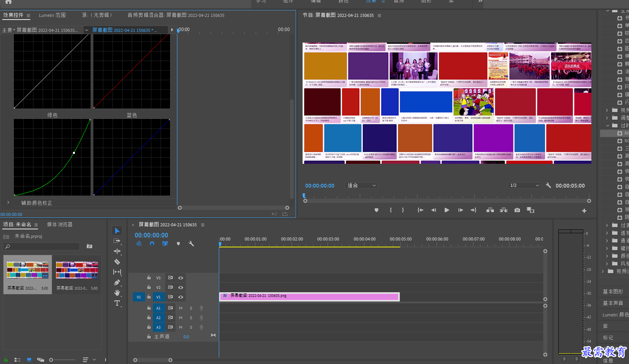Toggle snap in timeline magnet icon
The image size is (629, 364).
coord(152,244)
